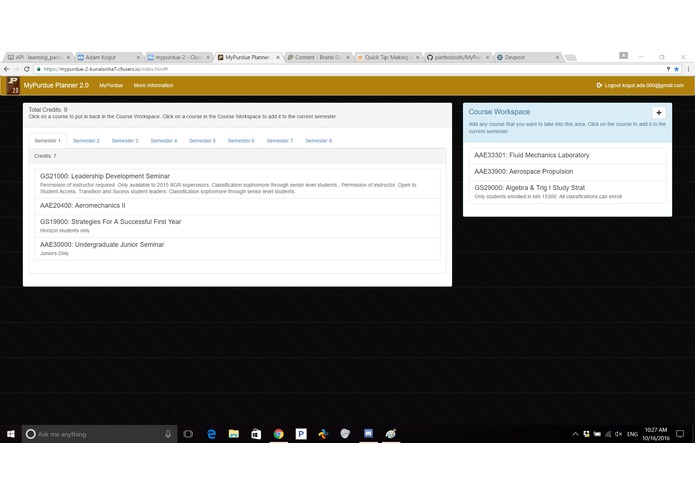Open the P app icon in the taskbar
This screenshot has height=494, width=695.
pos(301,434)
